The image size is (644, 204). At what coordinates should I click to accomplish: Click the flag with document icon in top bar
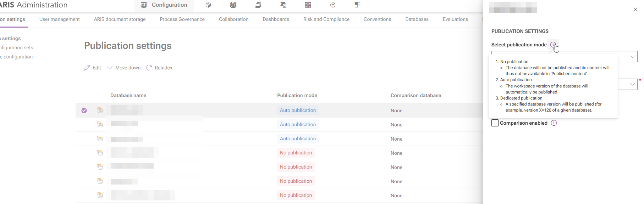pos(283,5)
